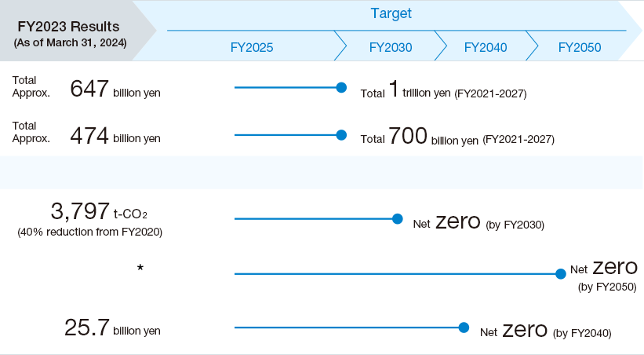Click the FY2025 target column header
This screenshot has width=644, height=355.
coord(251,47)
